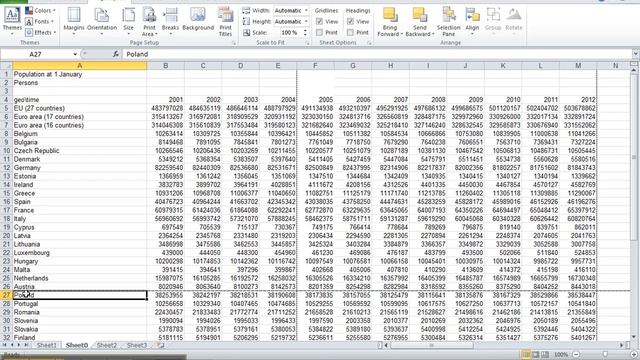Open the Height scale dropdown
640x360 pixels.
click(x=306, y=21)
